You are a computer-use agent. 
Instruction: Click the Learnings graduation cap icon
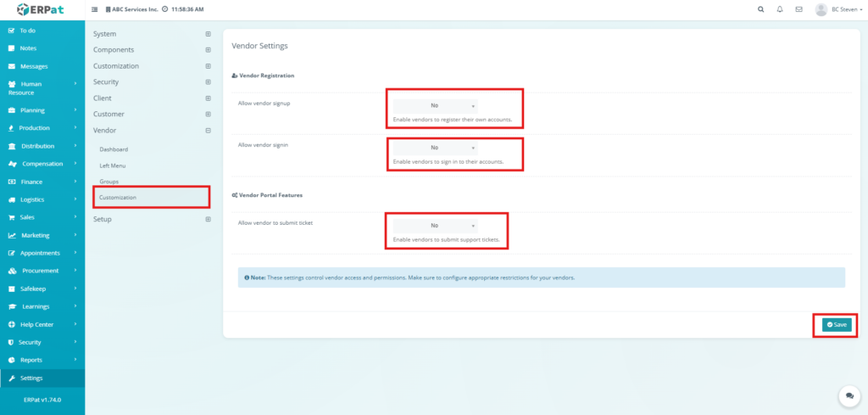pos(12,307)
